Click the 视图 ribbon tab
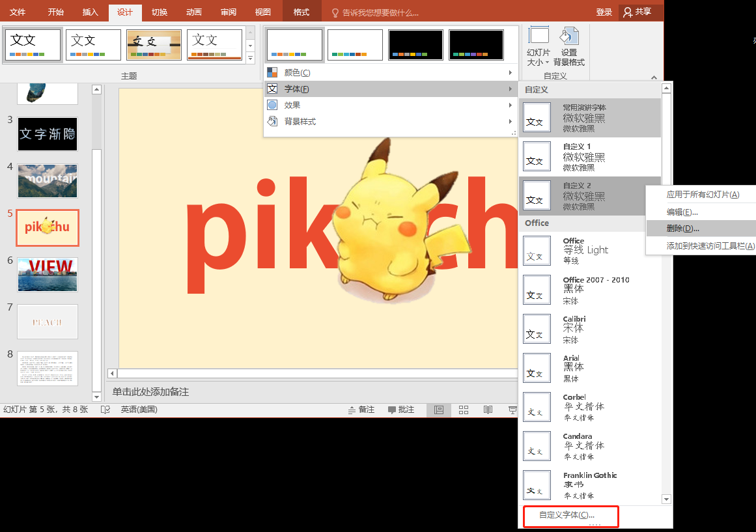Image resolution: width=756 pixels, height=532 pixels. point(263,12)
